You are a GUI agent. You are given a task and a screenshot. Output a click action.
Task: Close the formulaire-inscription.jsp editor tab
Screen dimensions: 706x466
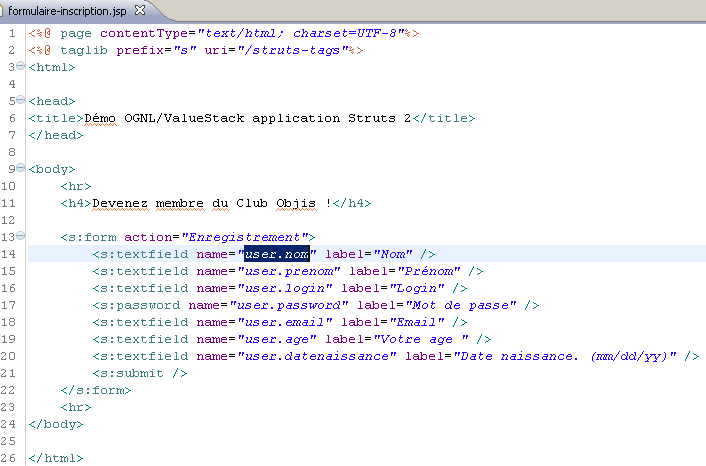point(139,9)
